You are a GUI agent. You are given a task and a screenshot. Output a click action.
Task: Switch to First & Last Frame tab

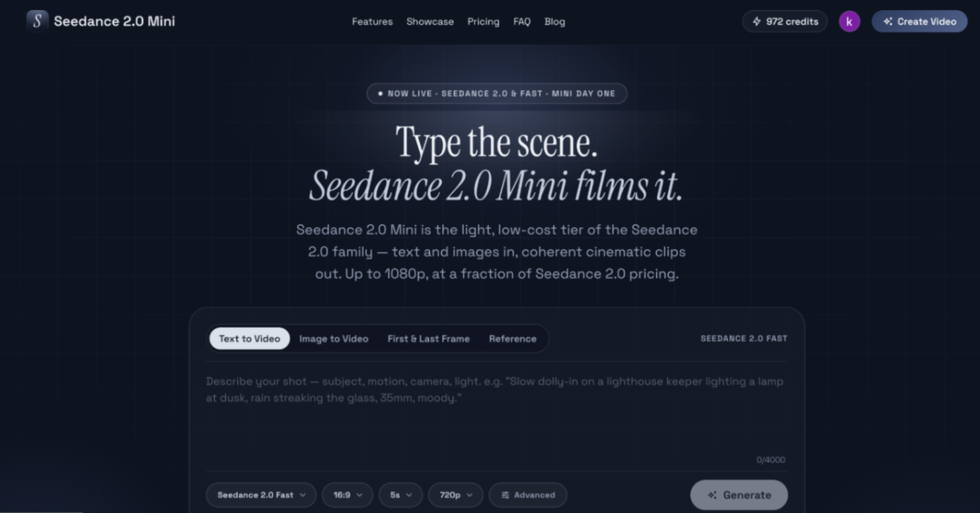pos(428,338)
